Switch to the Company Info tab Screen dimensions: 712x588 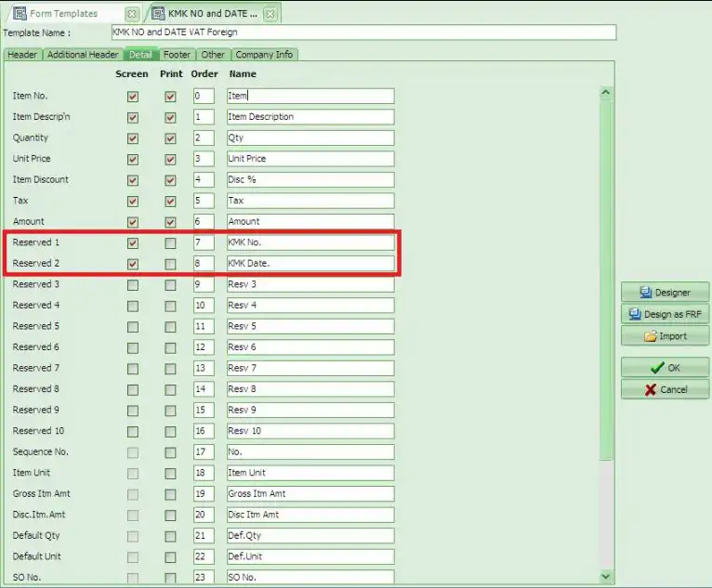(264, 55)
